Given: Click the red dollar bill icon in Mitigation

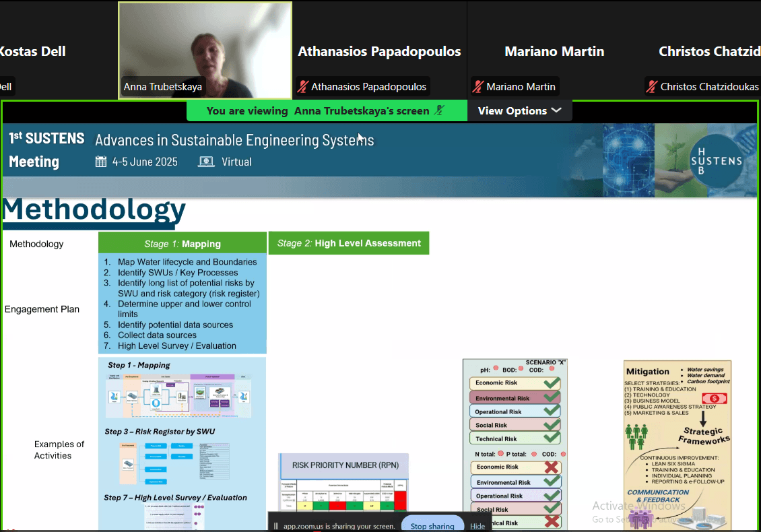Looking at the screenshot, I should (714, 399).
